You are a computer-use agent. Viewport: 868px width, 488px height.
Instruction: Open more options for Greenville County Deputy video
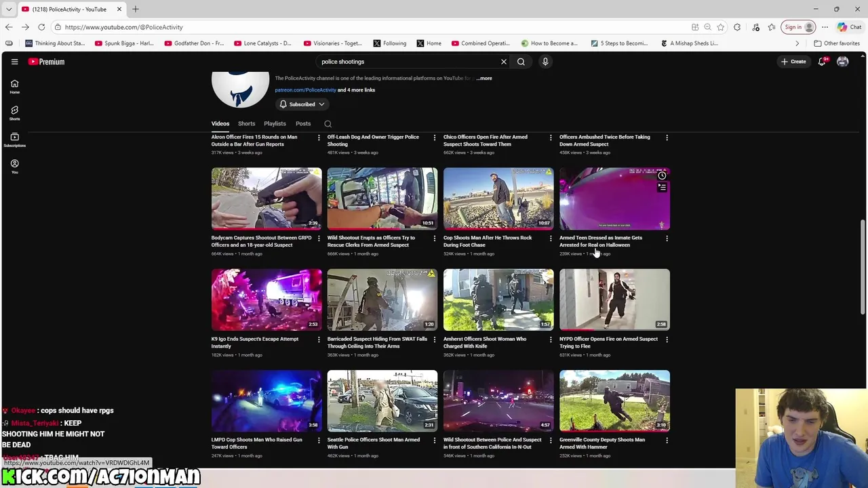[667, 441]
